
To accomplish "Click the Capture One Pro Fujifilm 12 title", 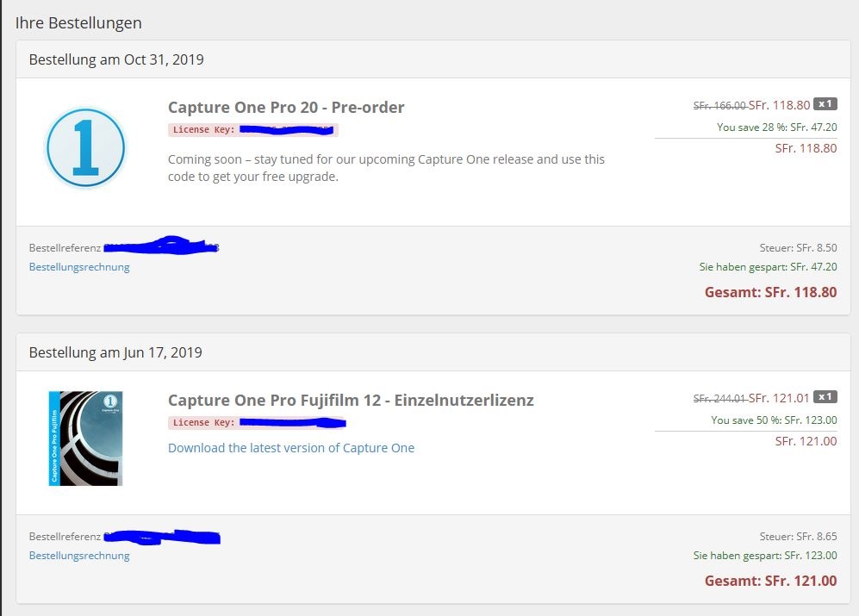I will pyautogui.click(x=351, y=400).
